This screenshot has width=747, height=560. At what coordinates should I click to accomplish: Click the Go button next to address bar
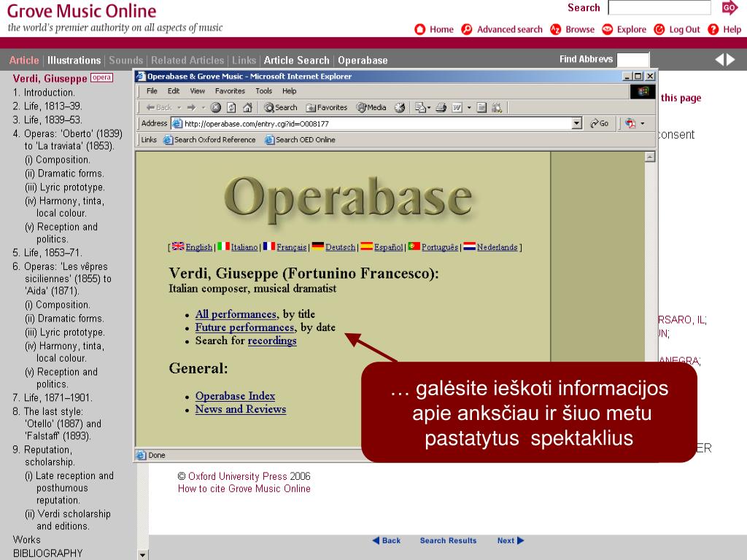[x=599, y=123]
